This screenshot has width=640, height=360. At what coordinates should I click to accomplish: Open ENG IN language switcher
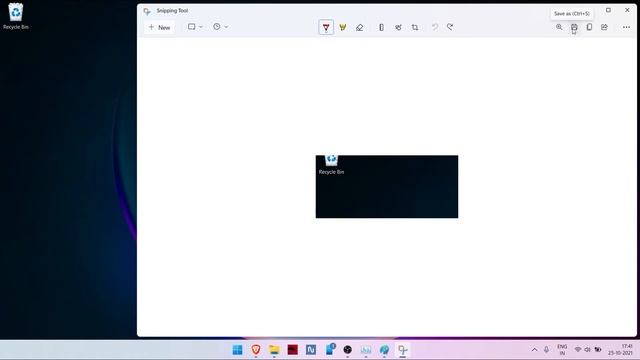[x=562, y=350]
